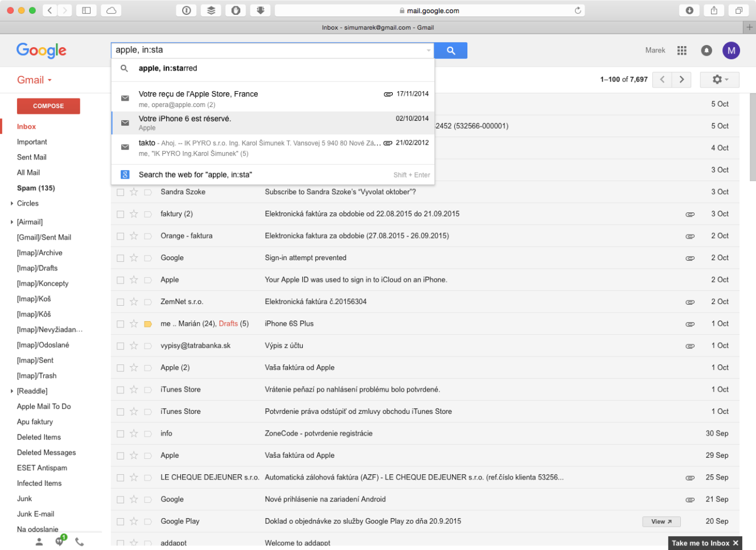Click the Google logo

tap(42, 51)
